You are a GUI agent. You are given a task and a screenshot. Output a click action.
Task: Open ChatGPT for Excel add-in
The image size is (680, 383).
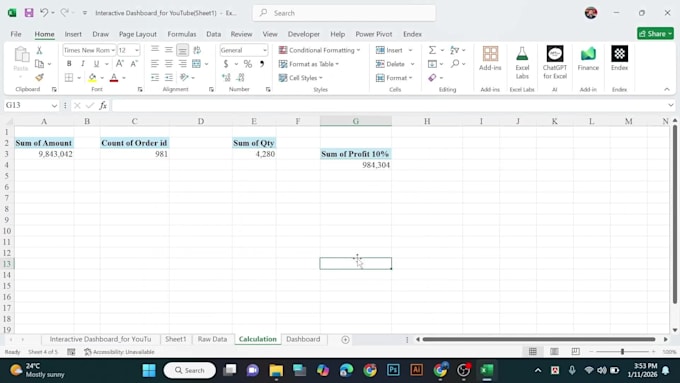tap(555, 62)
